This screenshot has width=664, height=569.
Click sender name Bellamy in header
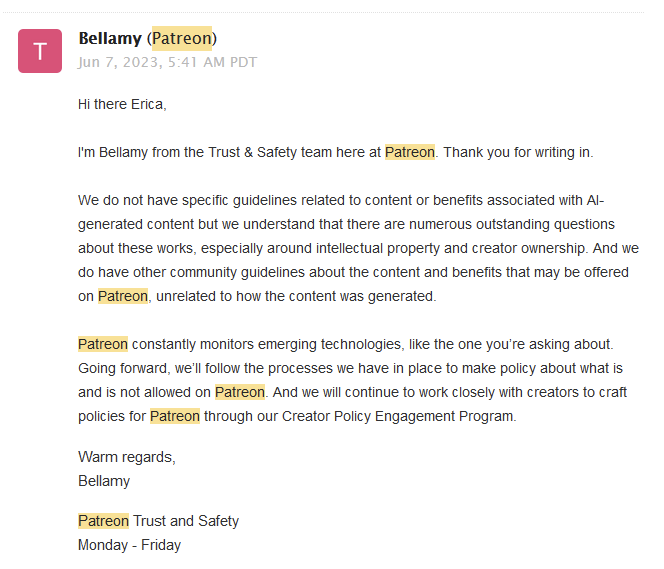point(110,39)
